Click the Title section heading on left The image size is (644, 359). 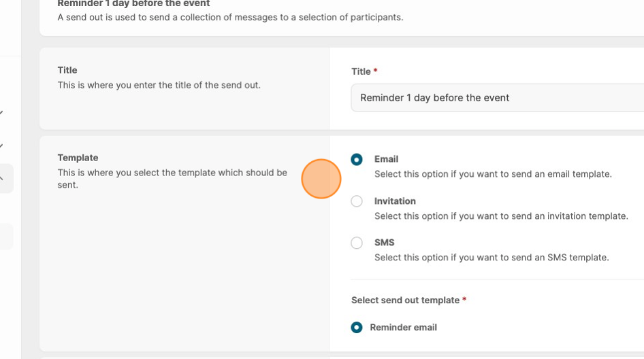click(67, 70)
